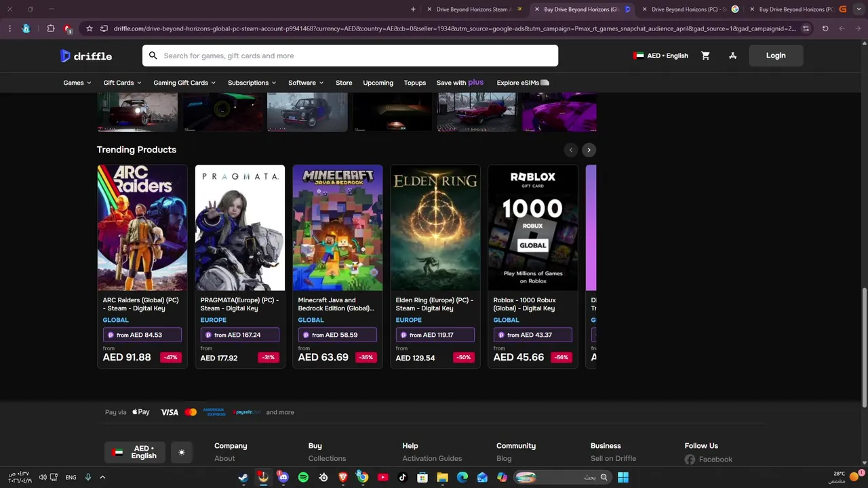Click the Driffle logo
This screenshot has width=868, height=488.
pyautogui.click(x=86, y=56)
